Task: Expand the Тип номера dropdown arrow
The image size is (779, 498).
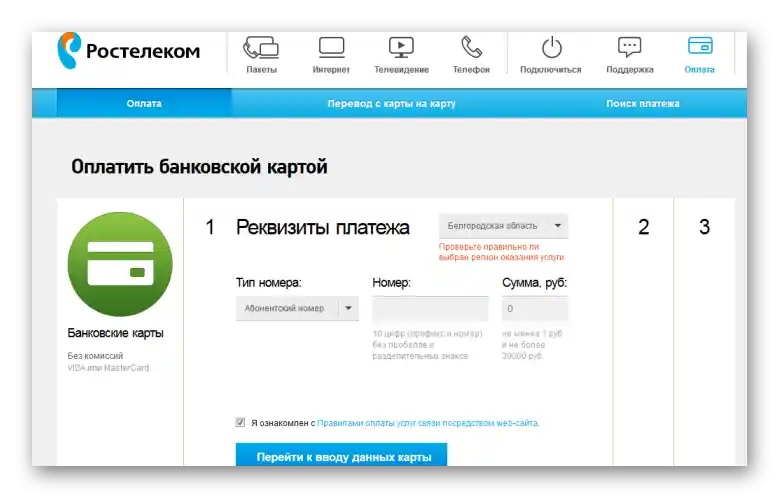Action: click(348, 308)
